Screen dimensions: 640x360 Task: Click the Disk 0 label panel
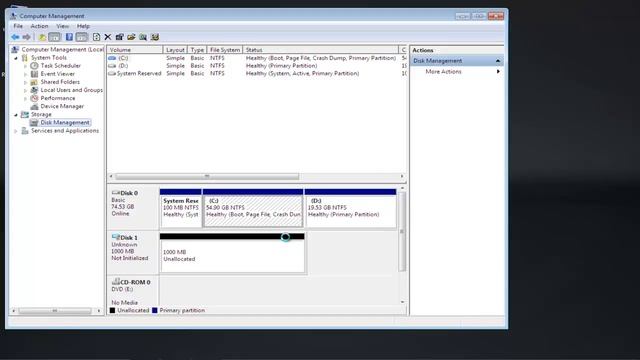(133, 208)
